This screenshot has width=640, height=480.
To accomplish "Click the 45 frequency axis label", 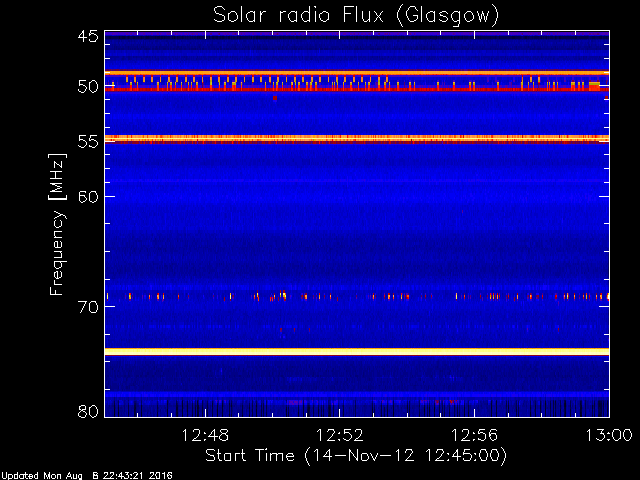I will coord(88,37).
